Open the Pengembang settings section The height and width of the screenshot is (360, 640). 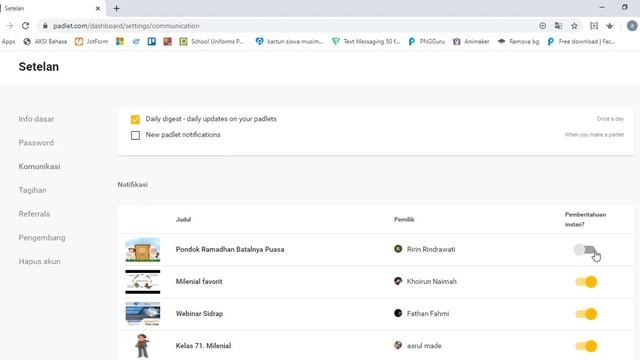pos(42,238)
